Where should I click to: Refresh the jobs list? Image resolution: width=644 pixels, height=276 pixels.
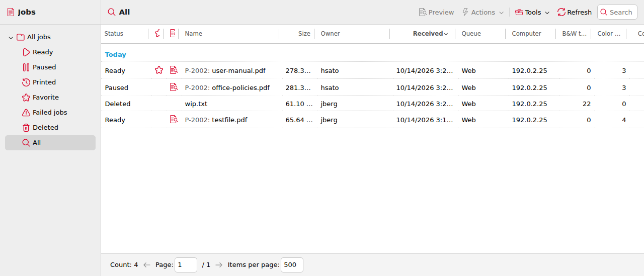575,12
